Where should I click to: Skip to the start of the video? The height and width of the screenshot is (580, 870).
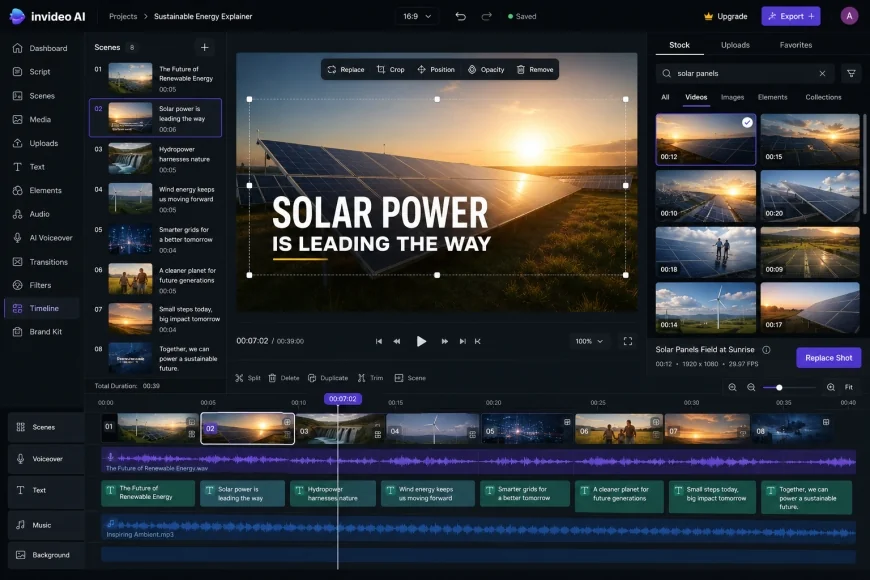(x=378, y=341)
